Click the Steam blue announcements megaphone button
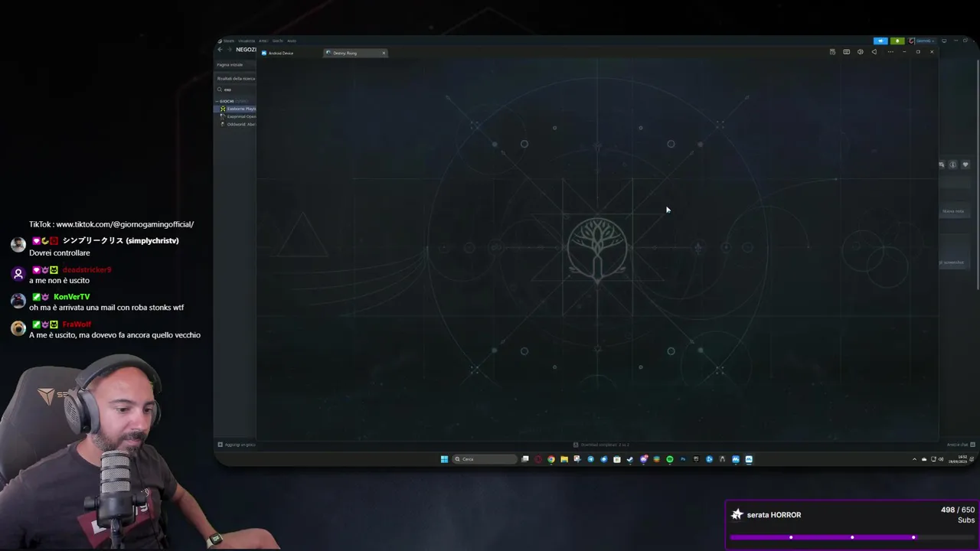 click(880, 41)
